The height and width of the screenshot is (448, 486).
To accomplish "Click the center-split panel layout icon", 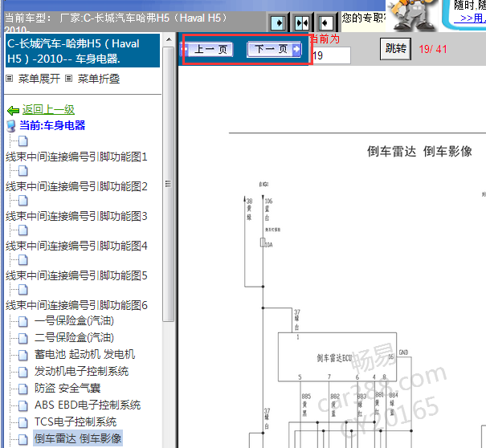I will point(302,22).
